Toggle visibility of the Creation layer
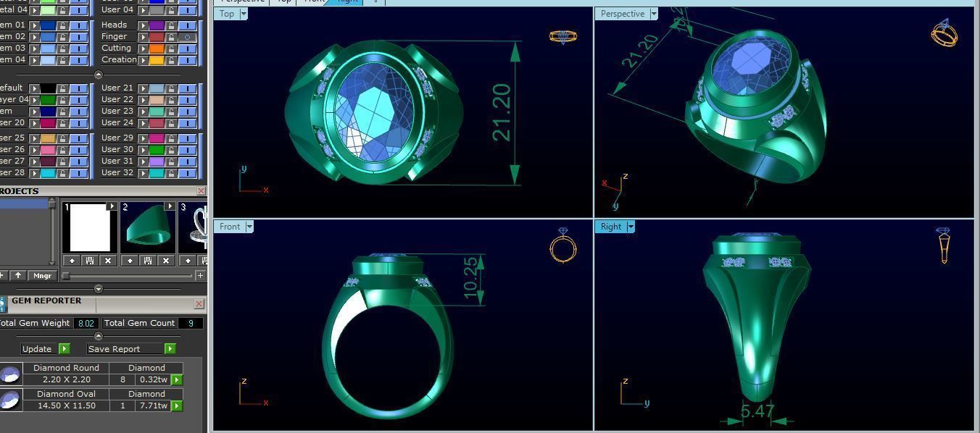The width and height of the screenshot is (980, 433). point(187,59)
